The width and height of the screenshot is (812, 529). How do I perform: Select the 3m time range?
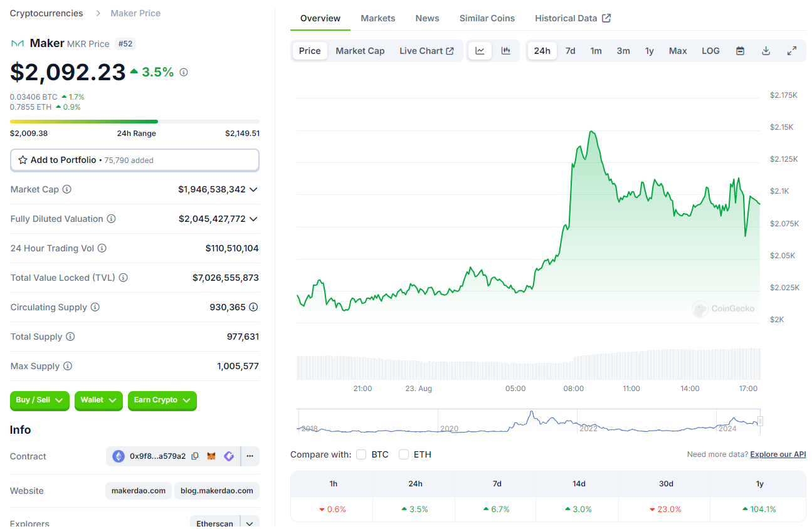tap(623, 51)
